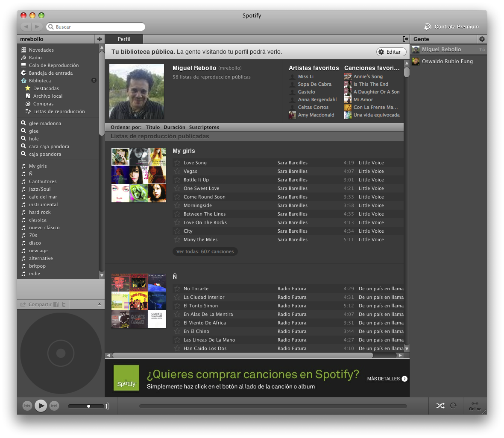Select Miguel Rebollo in Gente list
504x438 pixels.
coord(448,50)
